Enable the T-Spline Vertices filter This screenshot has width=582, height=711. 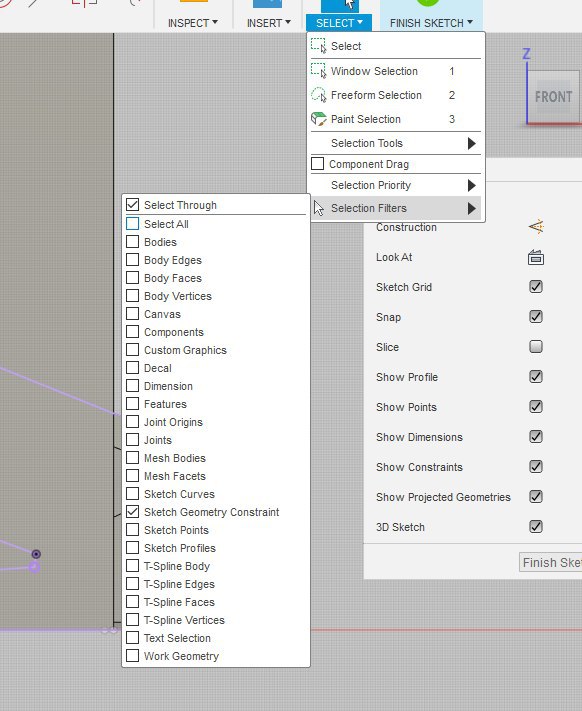point(132,619)
